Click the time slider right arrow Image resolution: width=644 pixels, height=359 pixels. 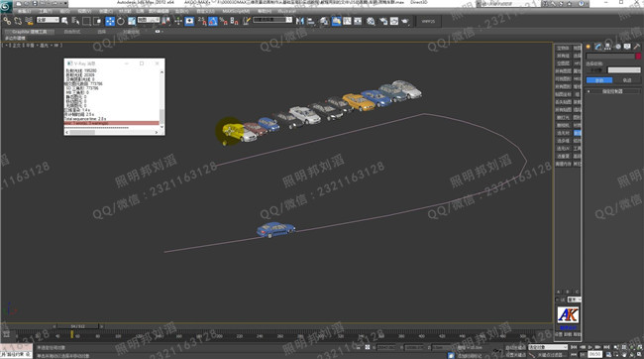[x=101, y=326]
